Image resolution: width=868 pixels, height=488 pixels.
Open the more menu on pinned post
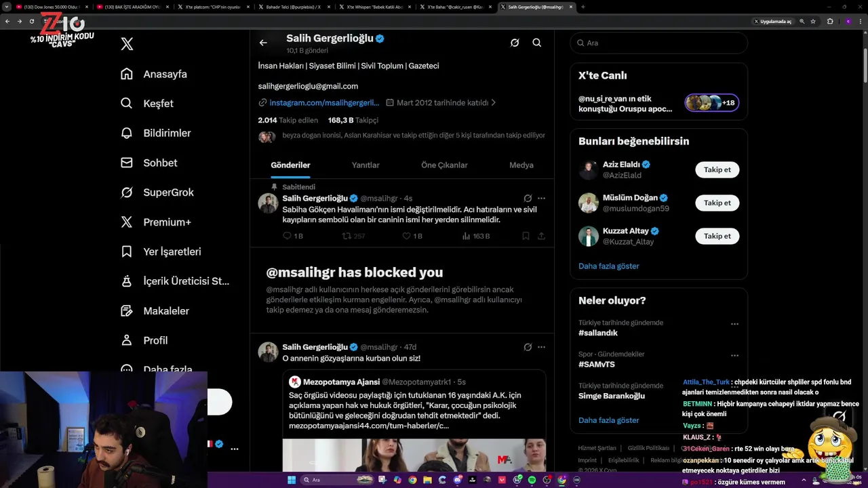click(x=541, y=198)
